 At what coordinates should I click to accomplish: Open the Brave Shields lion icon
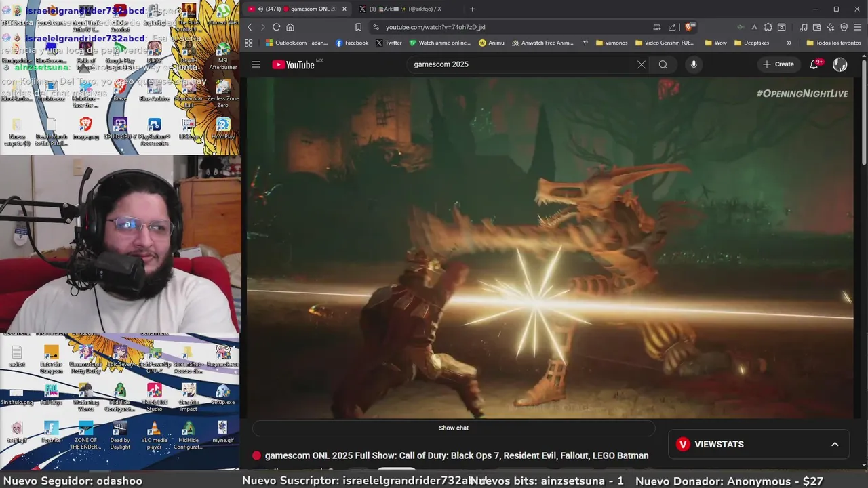pos(690,27)
